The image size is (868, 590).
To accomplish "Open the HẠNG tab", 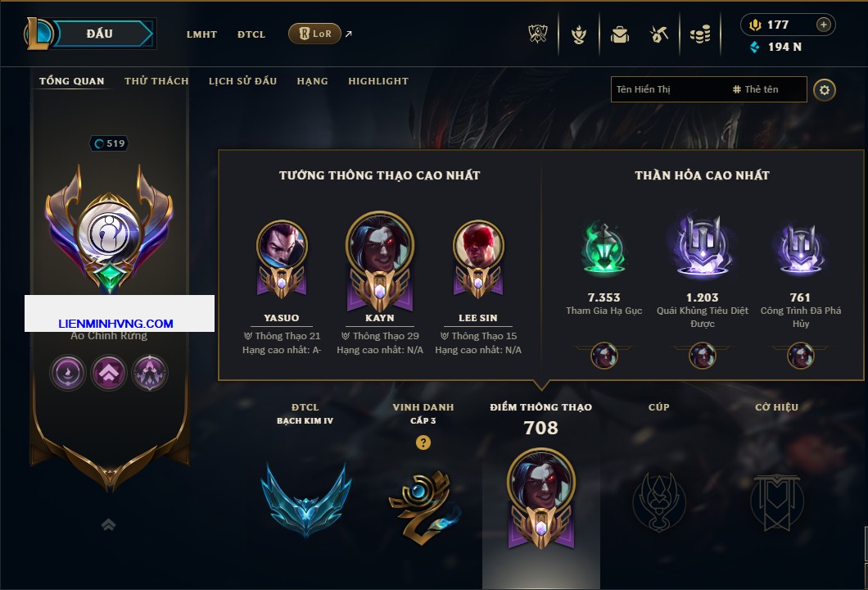I will [312, 81].
